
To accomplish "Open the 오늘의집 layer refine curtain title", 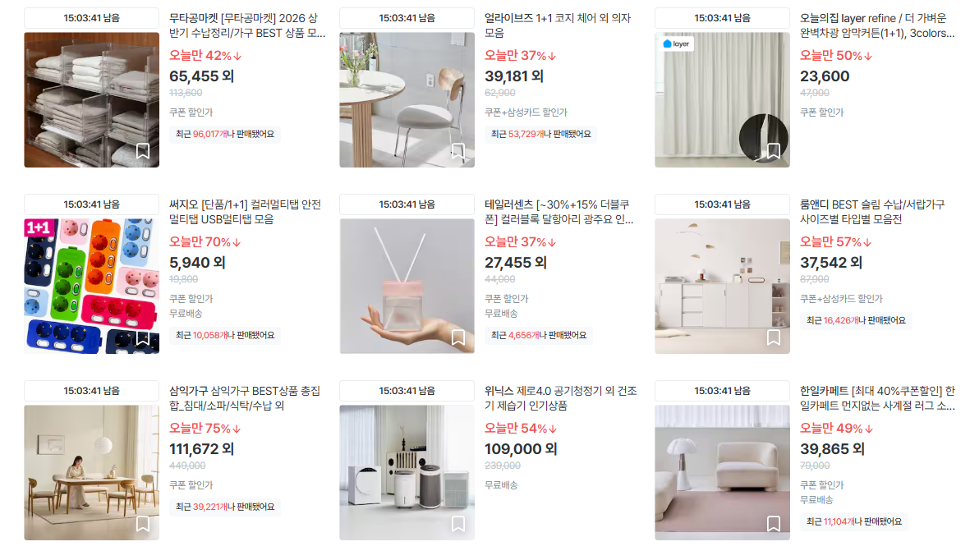I will (x=877, y=25).
